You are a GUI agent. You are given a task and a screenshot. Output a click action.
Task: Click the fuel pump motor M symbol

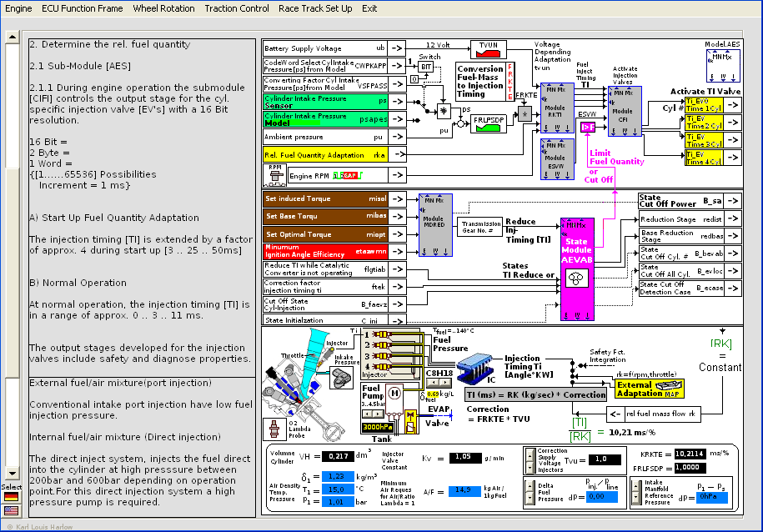pos(395,394)
